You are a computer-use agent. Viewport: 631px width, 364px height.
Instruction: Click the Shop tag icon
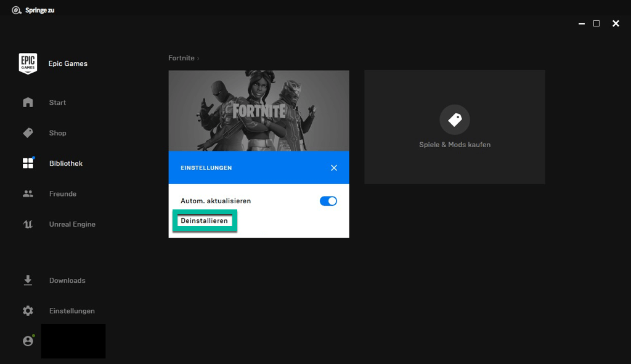28,133
